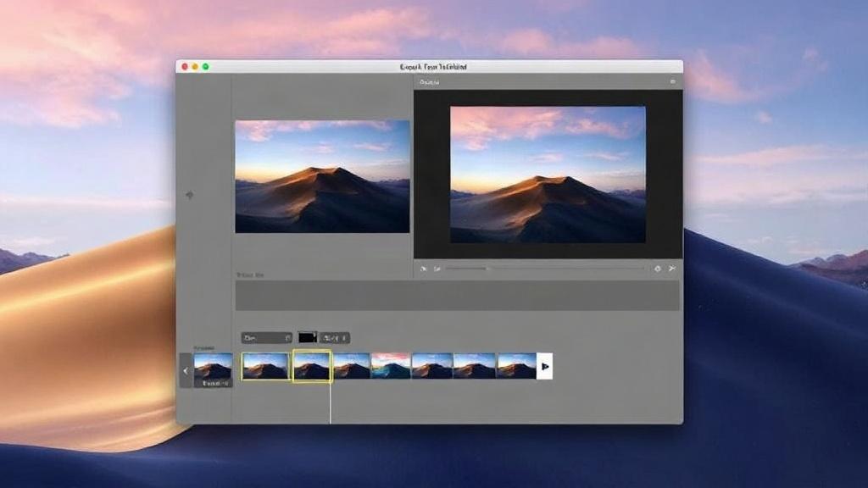Go back with the left arrow beside the filmstrip
The image size is (868, 488).
(186, 371)
